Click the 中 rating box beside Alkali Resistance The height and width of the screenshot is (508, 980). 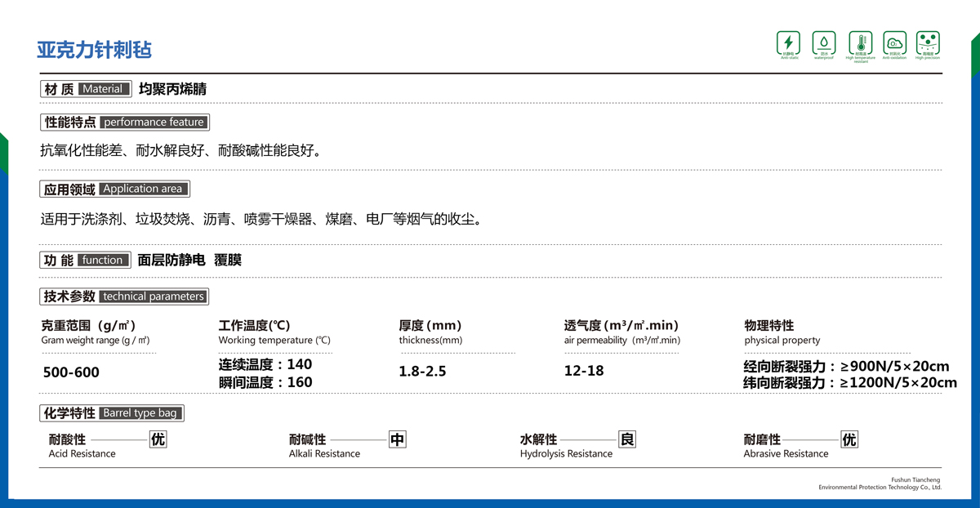click(x=397, y=440)
